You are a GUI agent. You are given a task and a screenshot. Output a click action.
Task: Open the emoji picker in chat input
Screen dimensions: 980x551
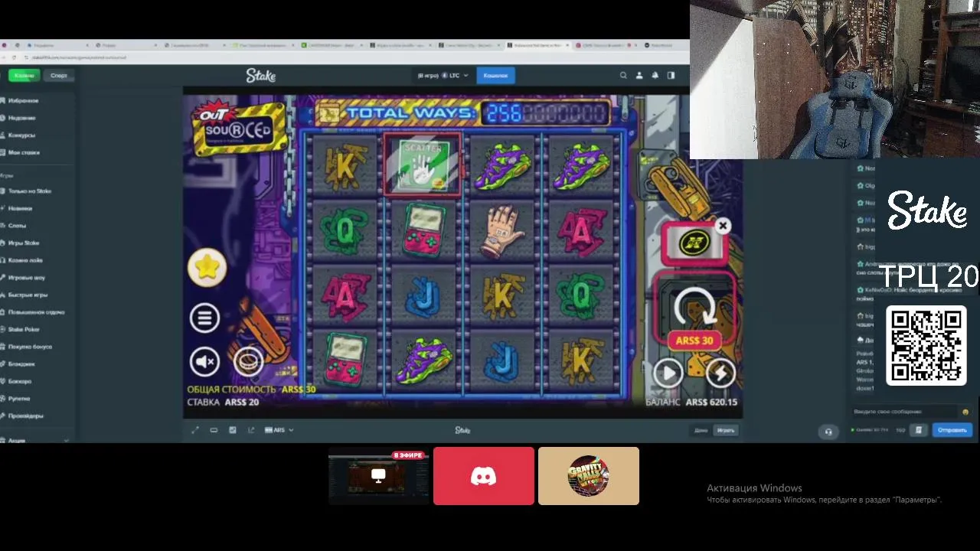click(965, 412)
